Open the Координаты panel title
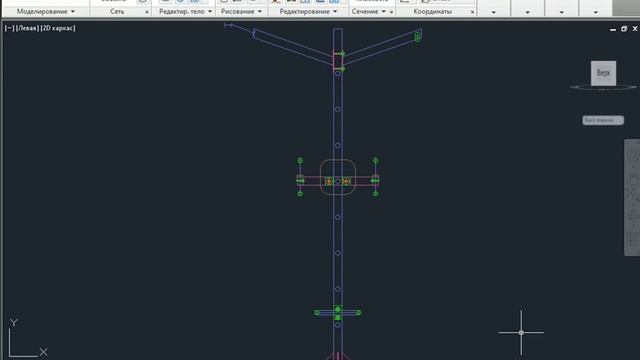 pyautogui.click(x=432, y=11)
